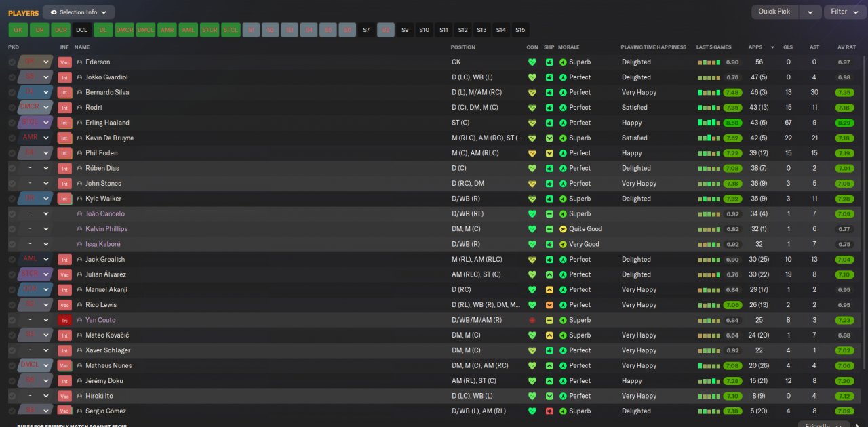Click Kalvin Phillips' Quite Good morale icon
The height and width of the screenshot is (427, 868).
(563, 229)
